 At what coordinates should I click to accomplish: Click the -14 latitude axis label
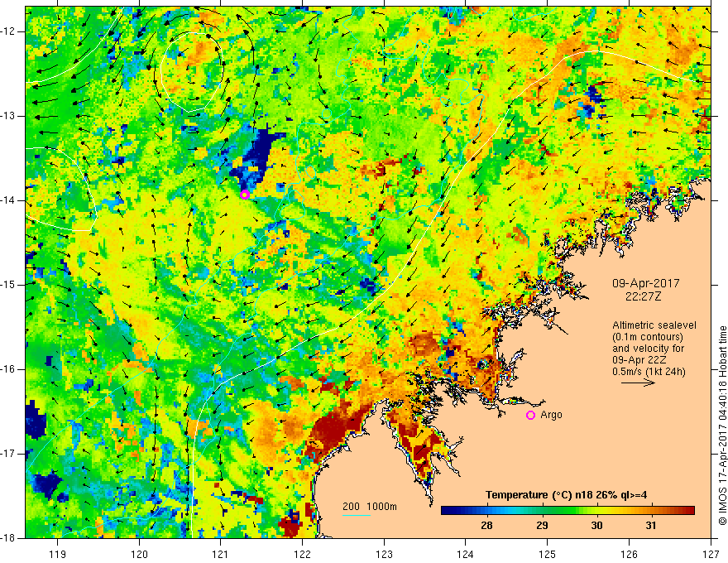9,200
